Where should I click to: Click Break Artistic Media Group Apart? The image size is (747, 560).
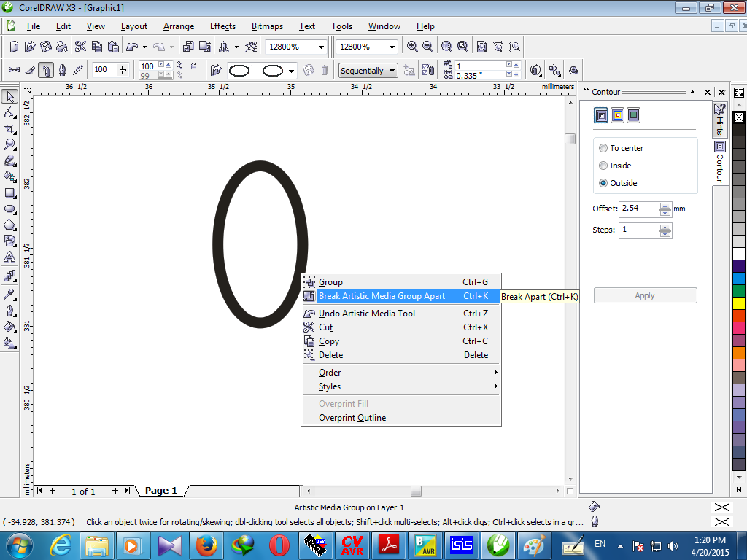382,296
